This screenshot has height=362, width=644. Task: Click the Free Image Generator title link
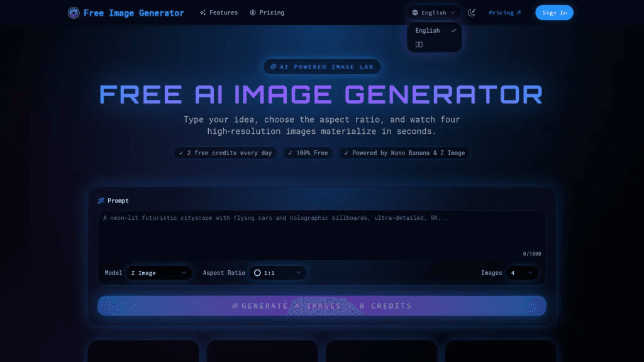(x=134, y=13)
